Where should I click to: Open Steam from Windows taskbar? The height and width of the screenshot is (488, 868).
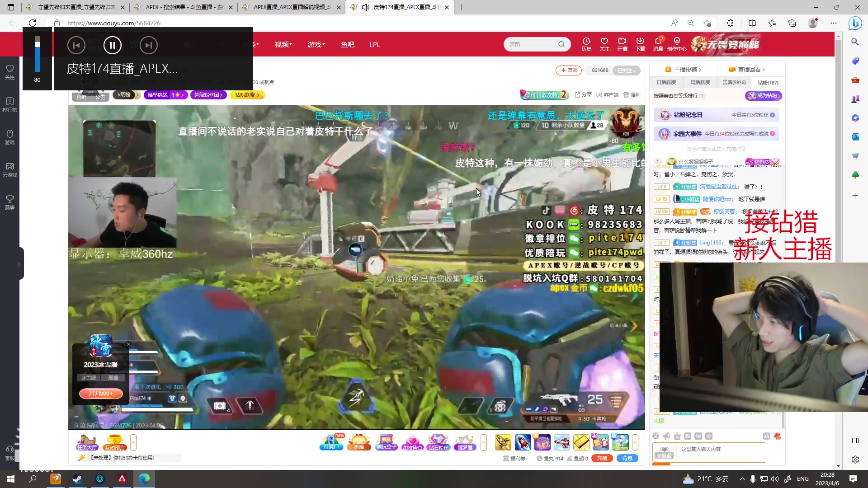pos(77,479)
